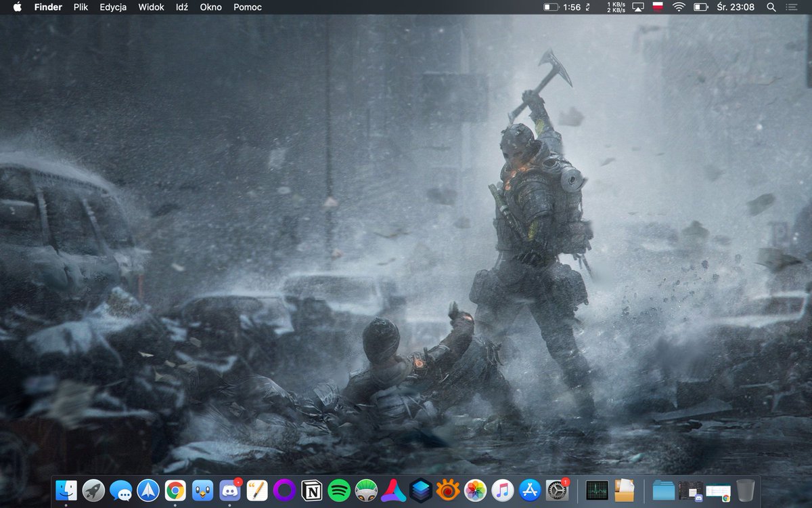Open the Widok menu
This screenshot has height=508, width=812.
click(151, 7)
